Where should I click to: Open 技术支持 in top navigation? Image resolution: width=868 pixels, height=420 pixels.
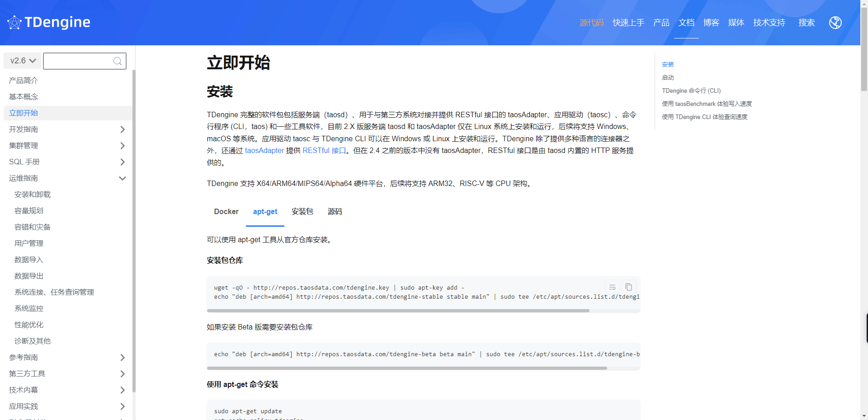click(769, 23)
